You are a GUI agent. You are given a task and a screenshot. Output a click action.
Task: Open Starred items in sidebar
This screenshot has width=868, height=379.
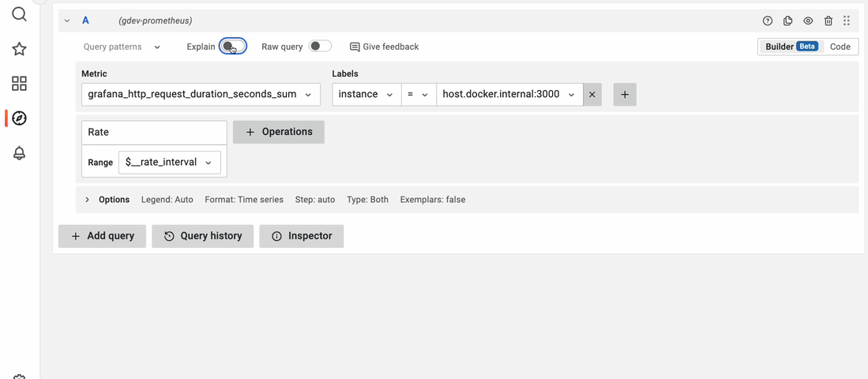20,49
